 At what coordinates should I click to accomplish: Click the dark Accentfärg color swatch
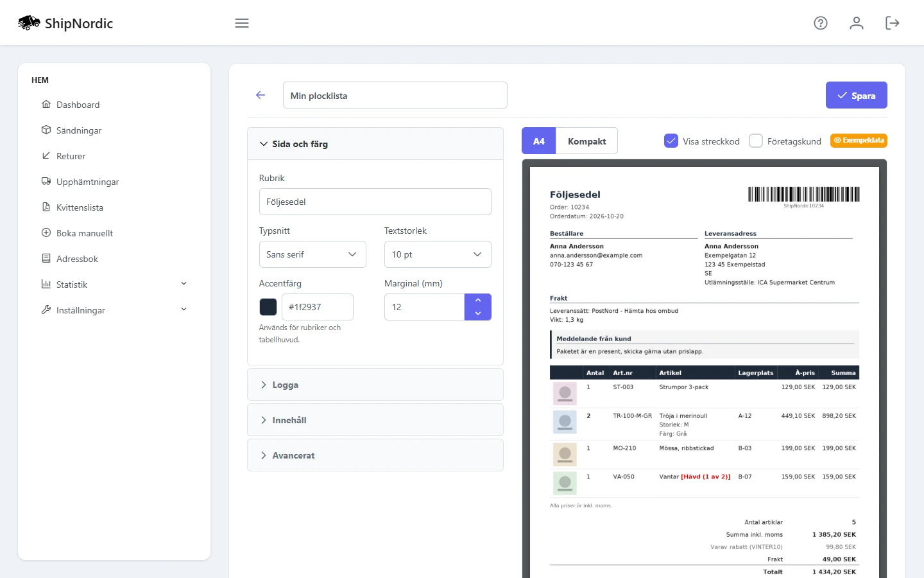pyautogui.click(x=268, y=307)
